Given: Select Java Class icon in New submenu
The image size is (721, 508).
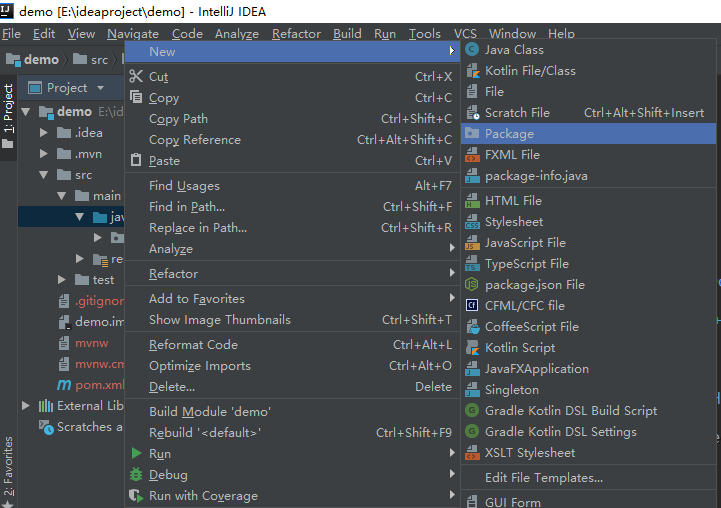Looking at the screenshot, I should coord(472,50).
